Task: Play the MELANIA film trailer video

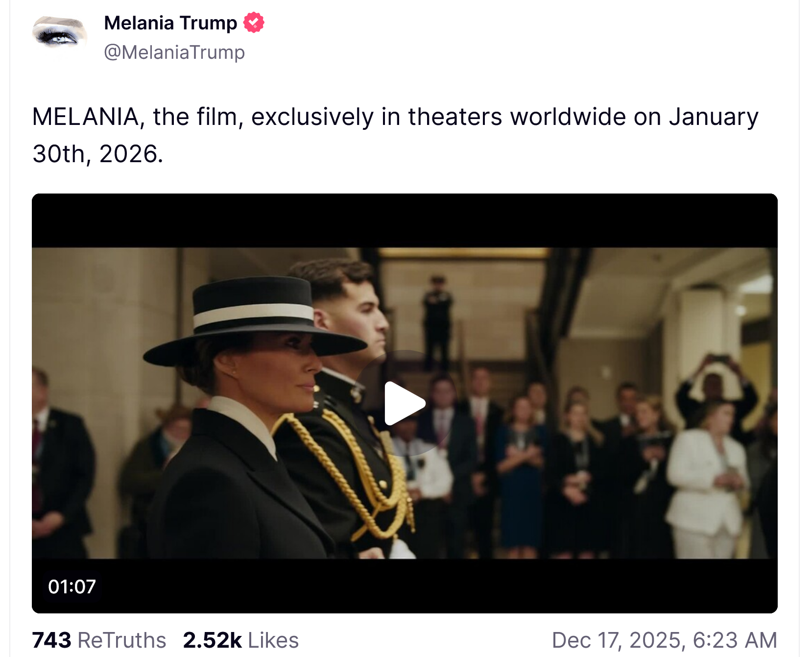Action: 405,403
